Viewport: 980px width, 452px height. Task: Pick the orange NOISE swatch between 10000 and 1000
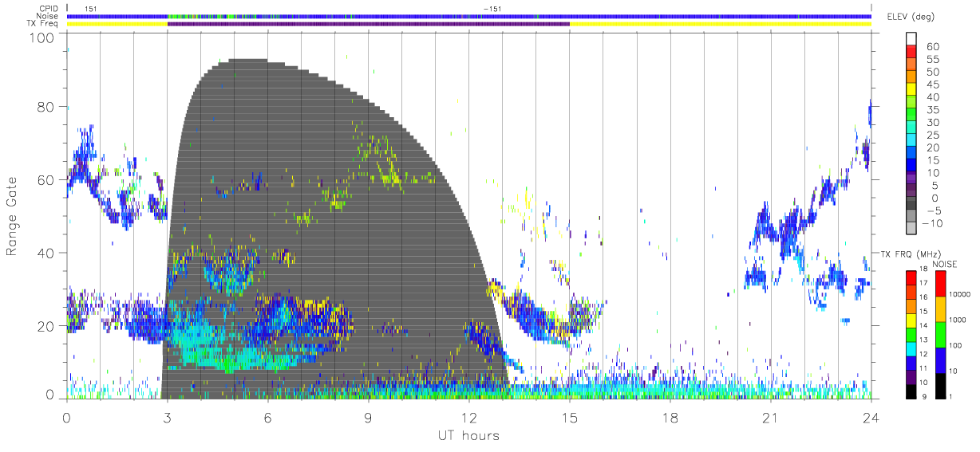click(940, 308)
